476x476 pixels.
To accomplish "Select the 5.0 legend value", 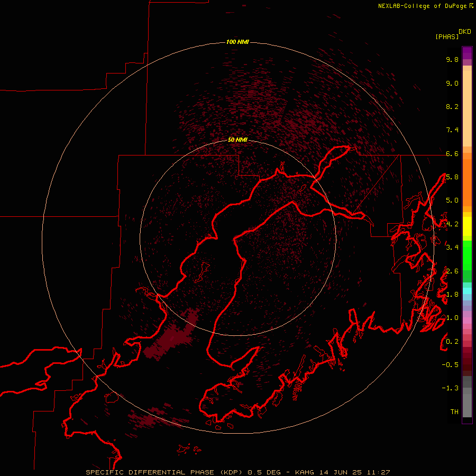I will (452, 200).
